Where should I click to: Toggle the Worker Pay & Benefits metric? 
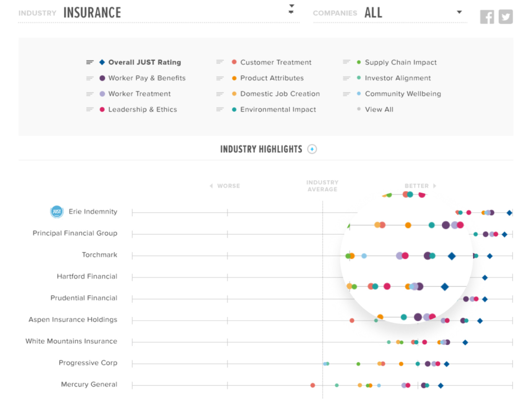tap(147, 78)
